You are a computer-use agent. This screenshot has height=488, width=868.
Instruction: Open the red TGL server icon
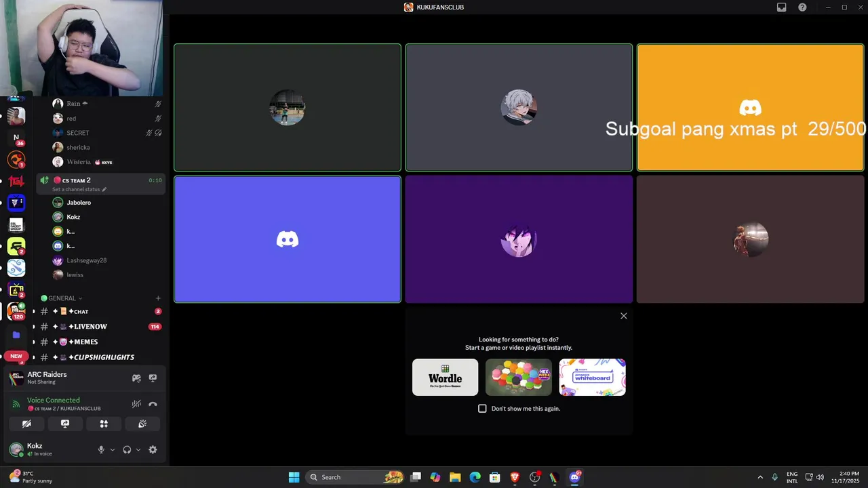pos(16,181)
